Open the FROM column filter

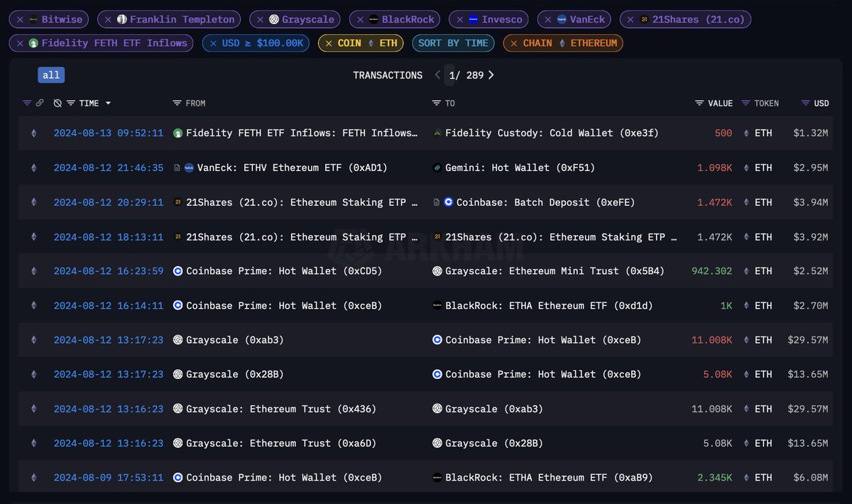click(x=177, y=104)
